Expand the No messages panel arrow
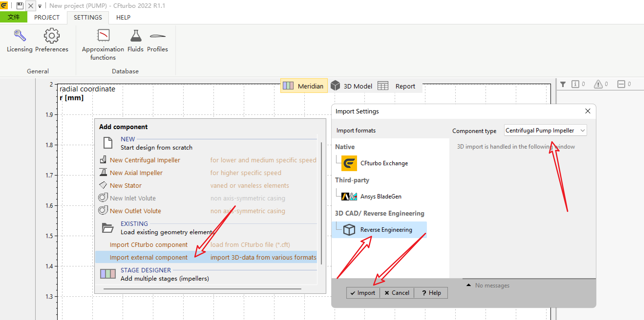 (469, 285)
